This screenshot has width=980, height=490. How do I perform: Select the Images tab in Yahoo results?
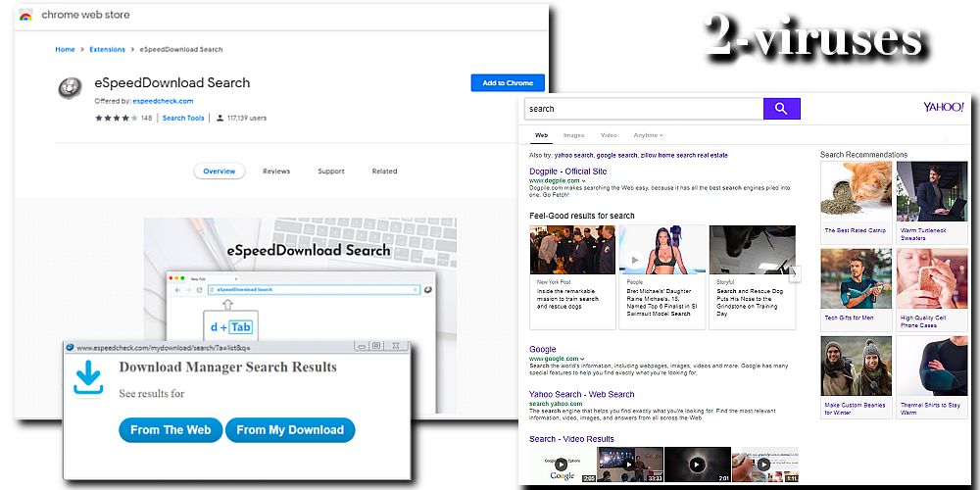point(573,135)
